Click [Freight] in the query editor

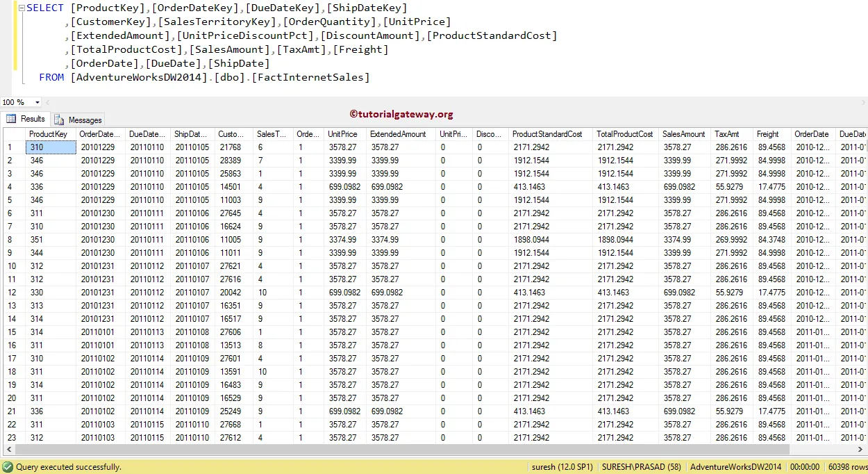tap(360, 49)
